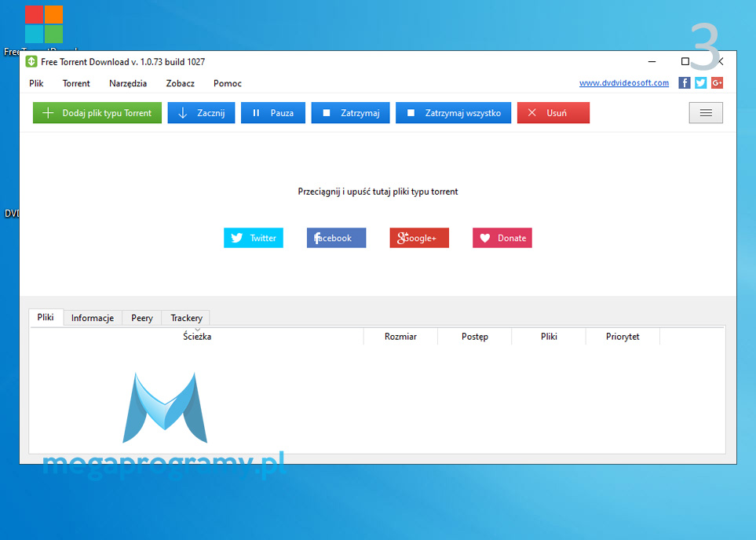The height and width of the screenshot is (540, 756).
Task: Sort by the Postęp column header
Action: [475, 337]
